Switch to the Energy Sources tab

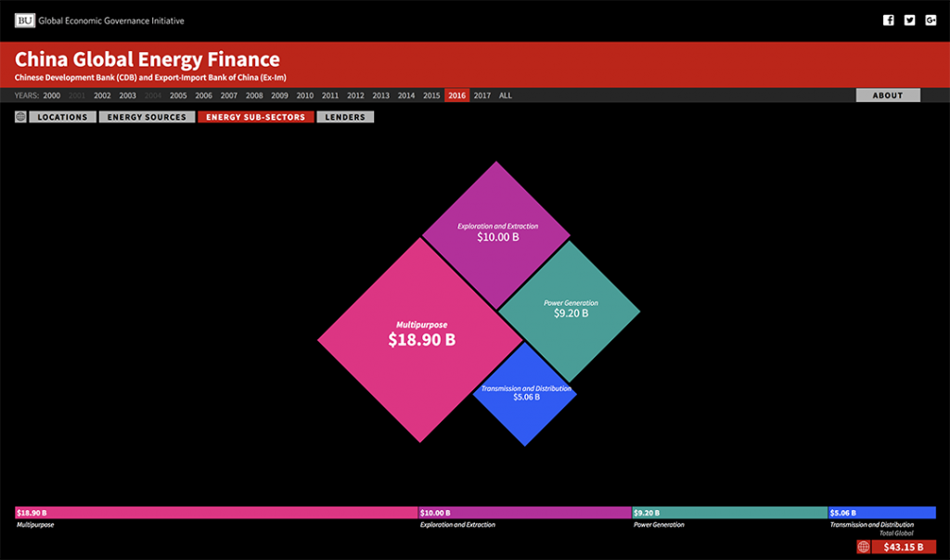[x=147, y=117]
